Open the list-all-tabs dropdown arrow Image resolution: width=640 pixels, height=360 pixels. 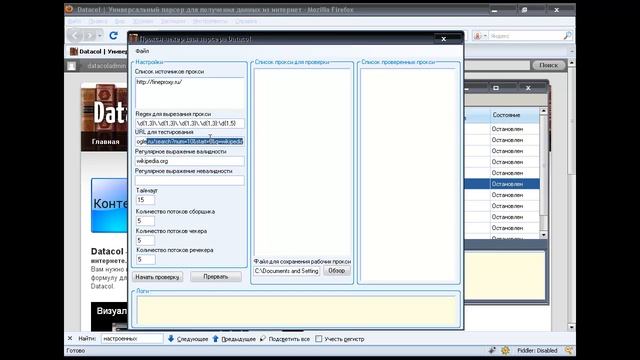pyautogui.click(x=571, y=51)
